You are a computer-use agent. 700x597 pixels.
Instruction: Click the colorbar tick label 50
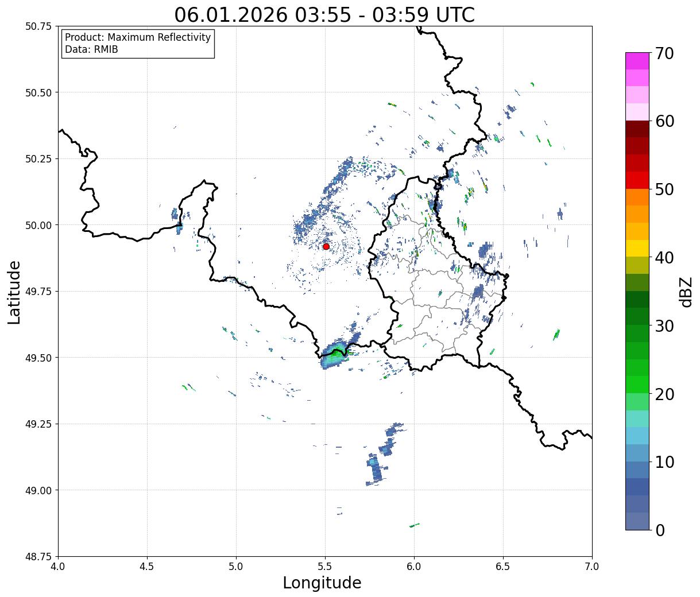point(664,189)
